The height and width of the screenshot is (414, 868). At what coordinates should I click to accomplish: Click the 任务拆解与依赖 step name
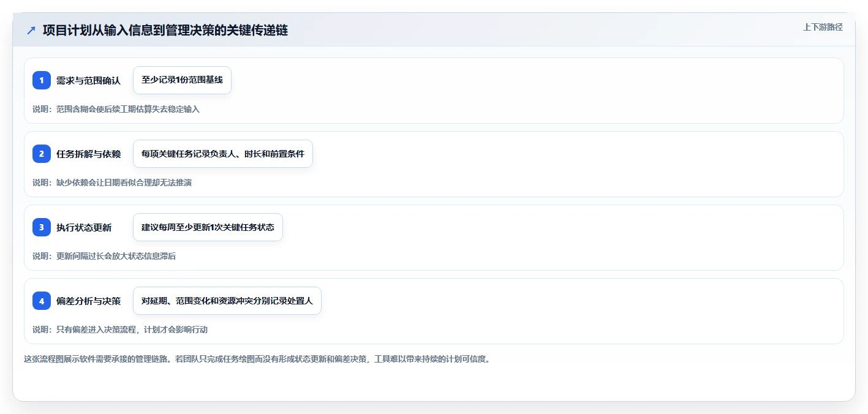(88, 154)
